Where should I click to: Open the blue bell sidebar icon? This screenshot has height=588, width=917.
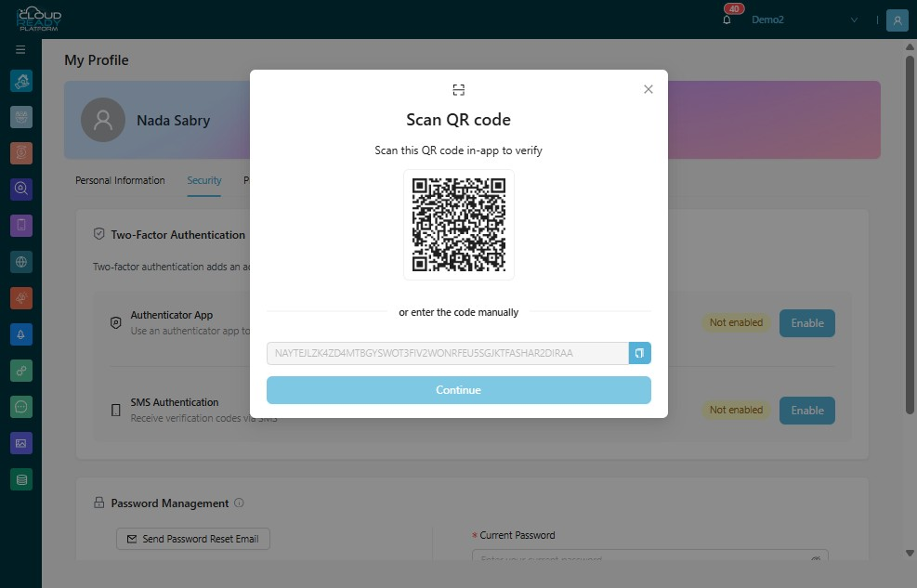[21, 334]
